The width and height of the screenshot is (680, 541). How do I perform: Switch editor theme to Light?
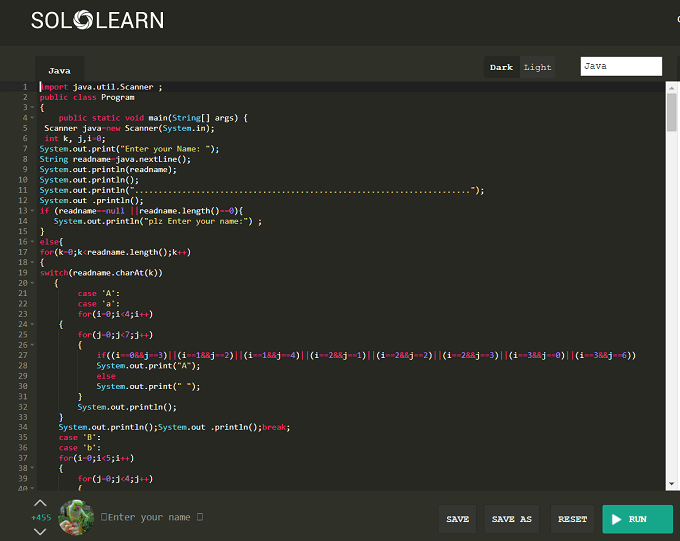click(x=538, y=67)
